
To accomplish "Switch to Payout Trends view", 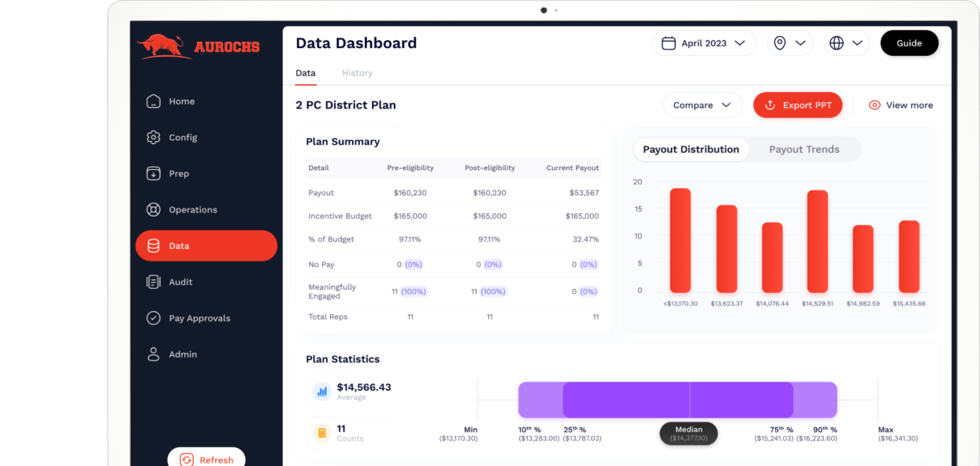I will tap(804, 150).
